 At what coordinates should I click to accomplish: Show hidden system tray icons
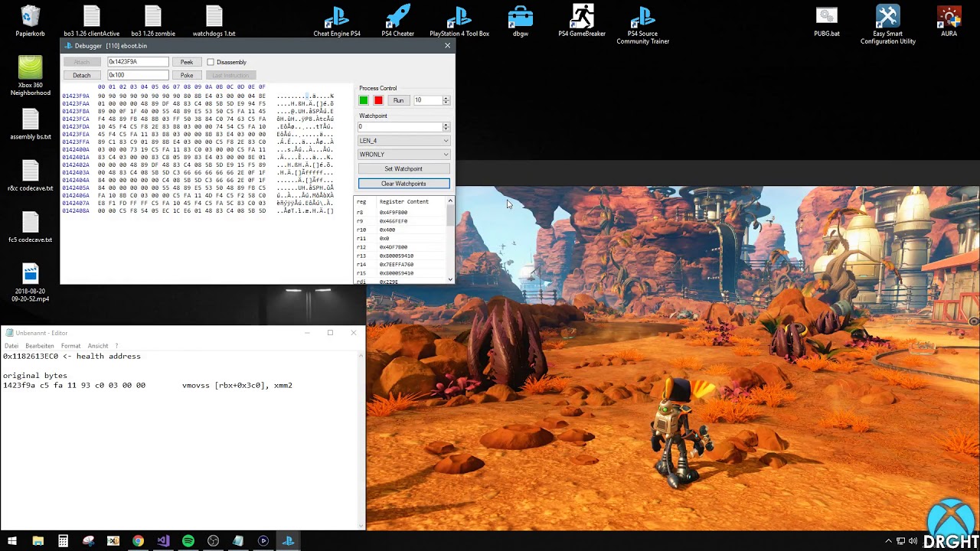click(x=889, y=541)
